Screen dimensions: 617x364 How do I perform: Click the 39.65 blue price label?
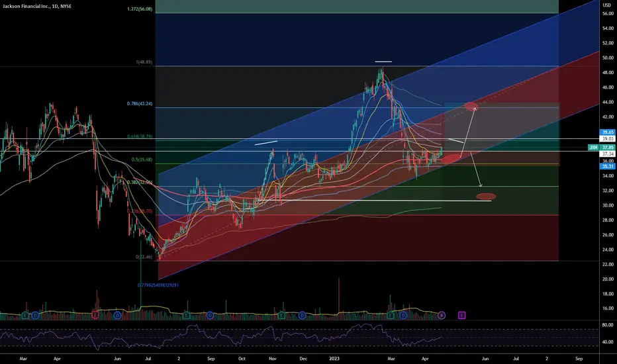(608, 132)
